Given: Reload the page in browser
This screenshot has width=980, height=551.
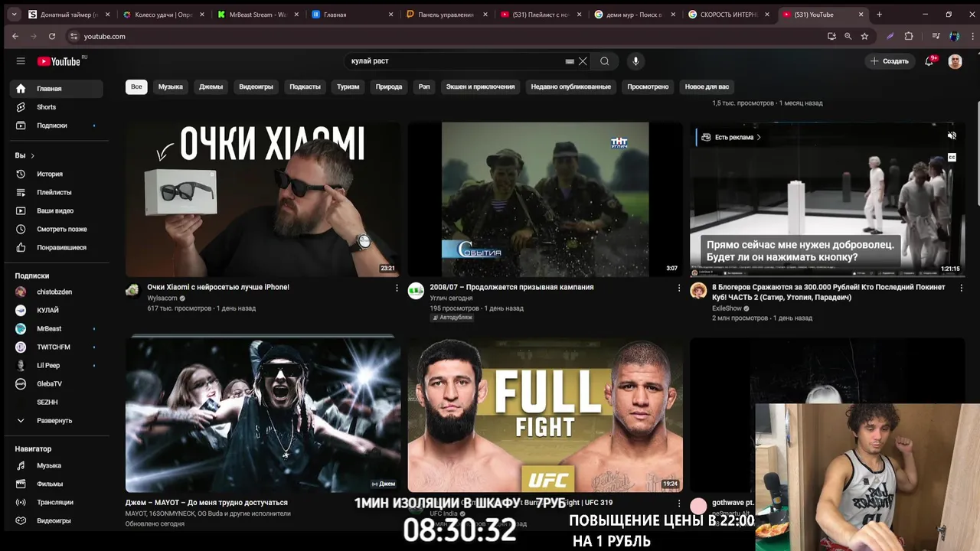Looking at the screenshot, I should [52, 36].
